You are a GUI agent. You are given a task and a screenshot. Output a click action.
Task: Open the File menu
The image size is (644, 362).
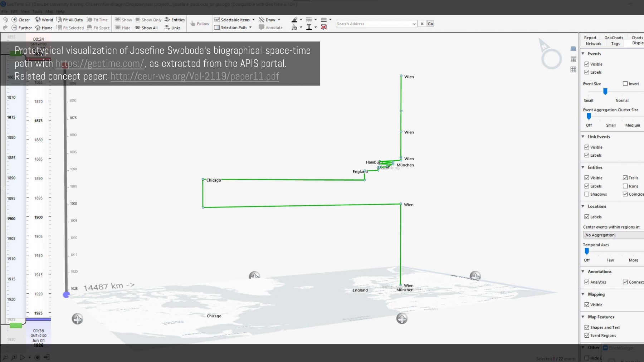click(4, 11)
